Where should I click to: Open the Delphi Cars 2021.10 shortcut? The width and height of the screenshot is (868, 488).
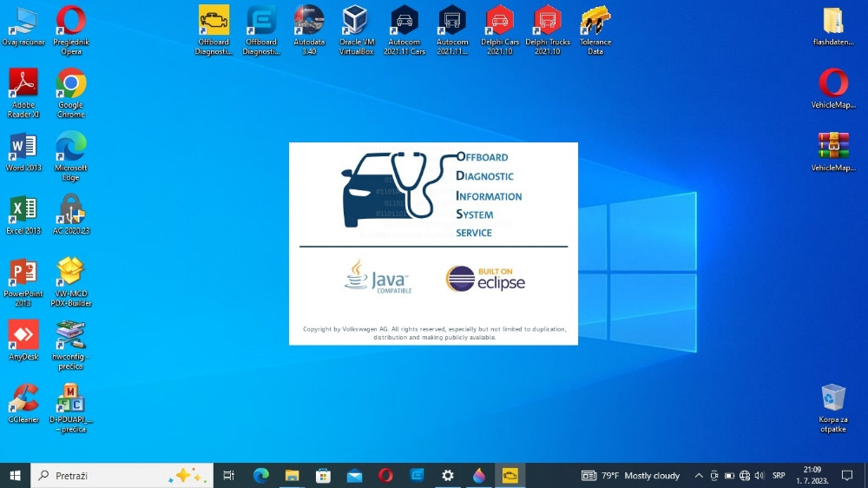point(500,30)
